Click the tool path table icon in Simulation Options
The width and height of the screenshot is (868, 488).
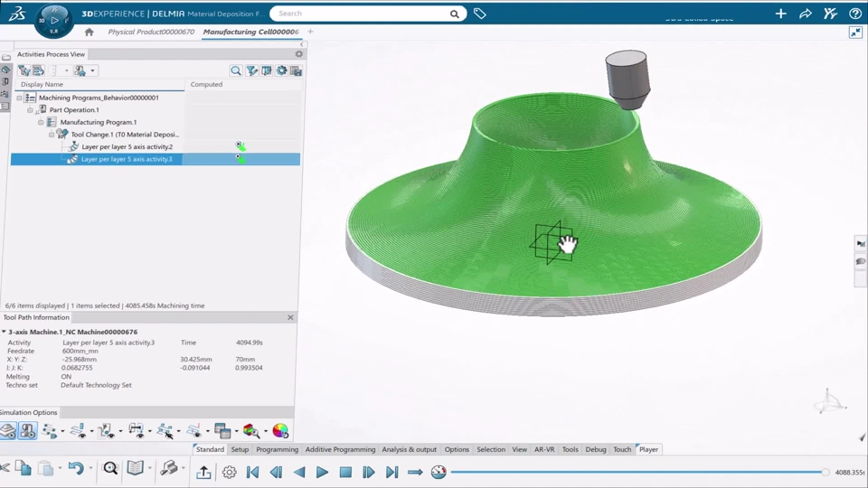pyautogui.click(x=222, y=430)
